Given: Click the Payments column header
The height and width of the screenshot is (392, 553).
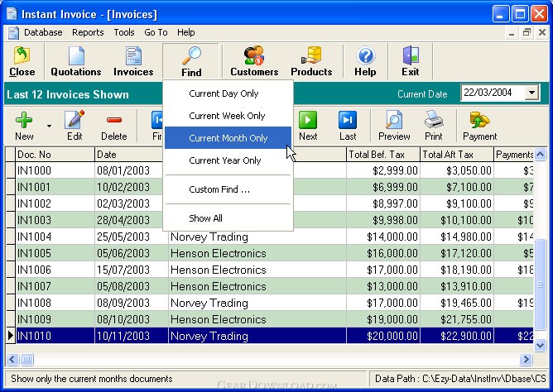Looking at the screenshot, I should pyautogui.click(x=513, y=155).
